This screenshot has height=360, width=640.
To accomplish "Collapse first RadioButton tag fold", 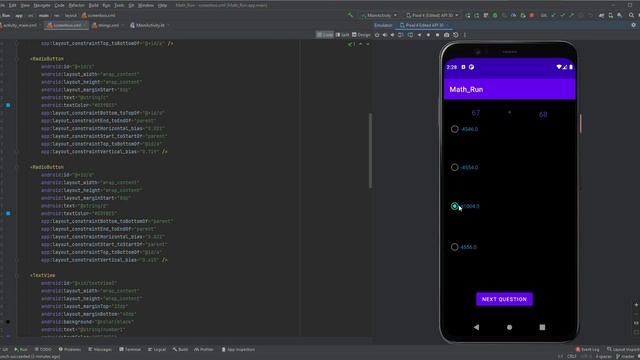I will pos(17,59).
